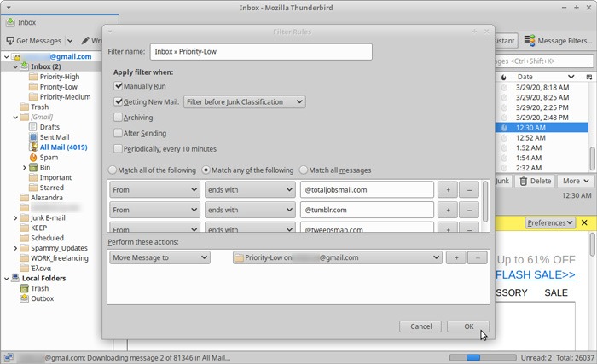Click the Local Folders computer icon
Viewport: 597px width, 364px height.
[15, 278]
